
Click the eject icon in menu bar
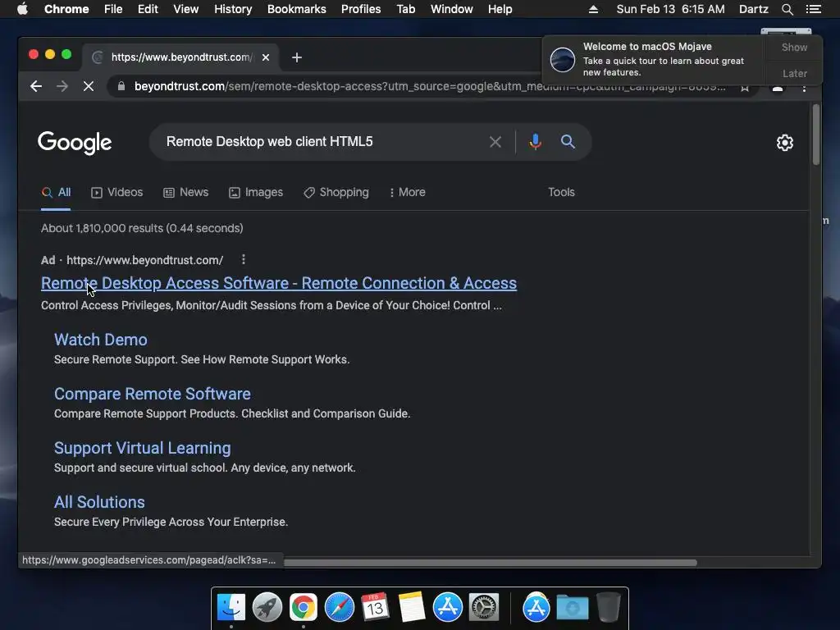pos(593,9)
